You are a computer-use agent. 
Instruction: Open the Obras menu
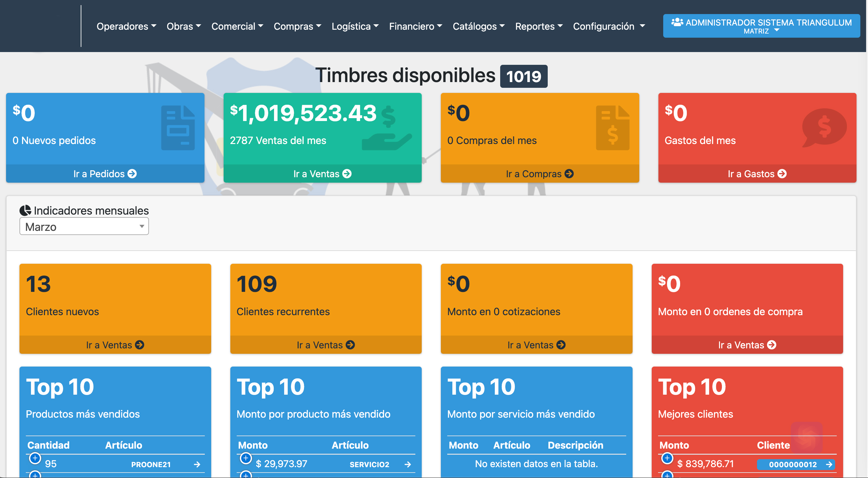point(184,26)
